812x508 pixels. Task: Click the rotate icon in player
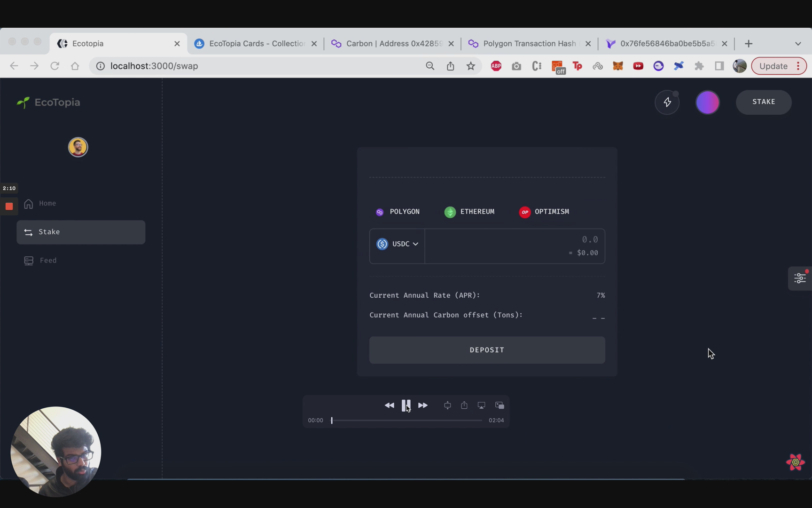[x=447, y=405]
